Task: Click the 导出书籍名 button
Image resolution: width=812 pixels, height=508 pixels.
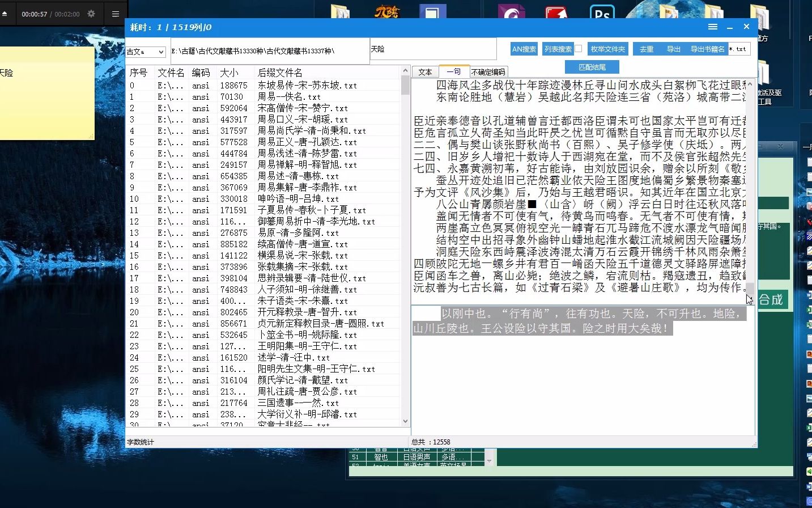Action: click(x=707, y=49)
